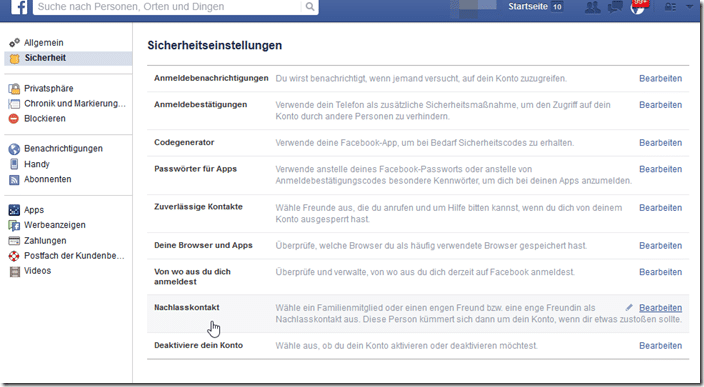Click the underlined Bearbeiten in Nachlasskontakt row

click(x=660, y=308)
